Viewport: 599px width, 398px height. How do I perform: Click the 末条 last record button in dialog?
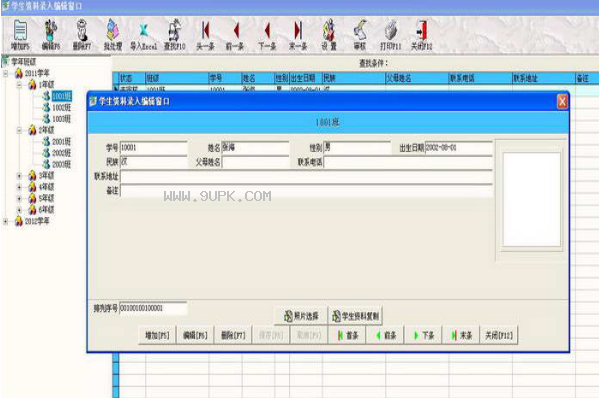[461, 335]
